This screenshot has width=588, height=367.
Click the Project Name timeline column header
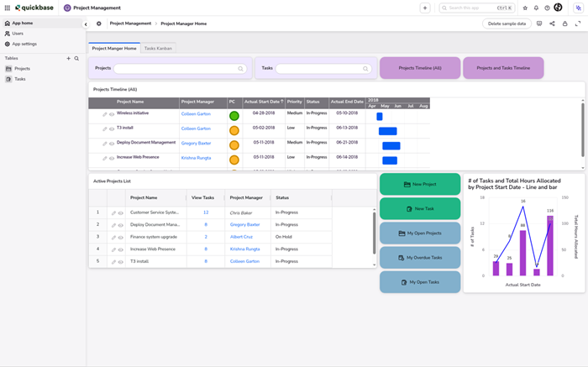click(x=129, y=102)
